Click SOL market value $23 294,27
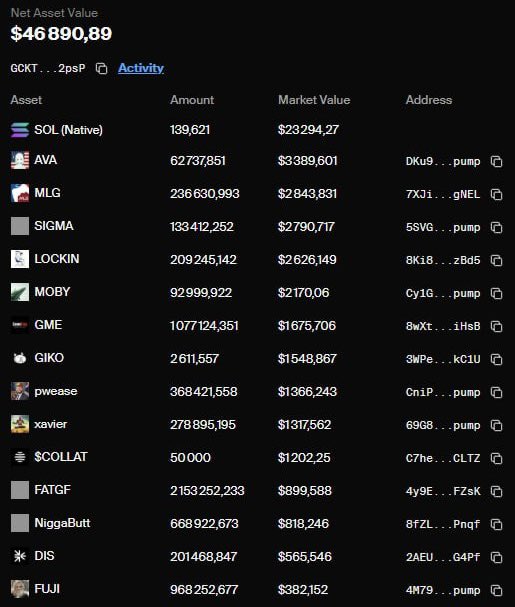 coord(308,129)
